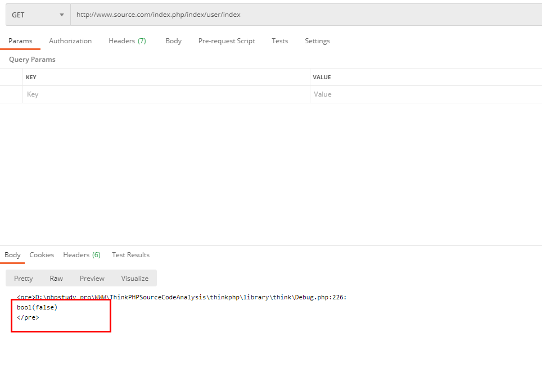Select the response Body tab

pyautogui.click(x=12, y=255)
